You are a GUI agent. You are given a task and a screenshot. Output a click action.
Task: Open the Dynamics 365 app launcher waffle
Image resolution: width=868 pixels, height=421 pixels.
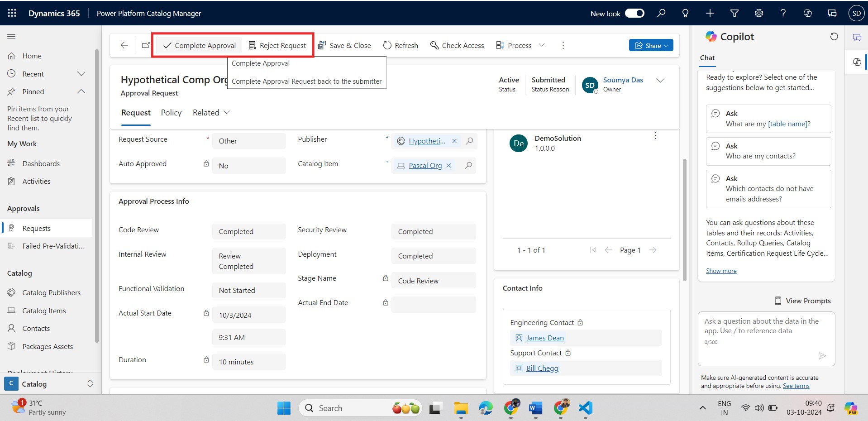pos(12,13)
